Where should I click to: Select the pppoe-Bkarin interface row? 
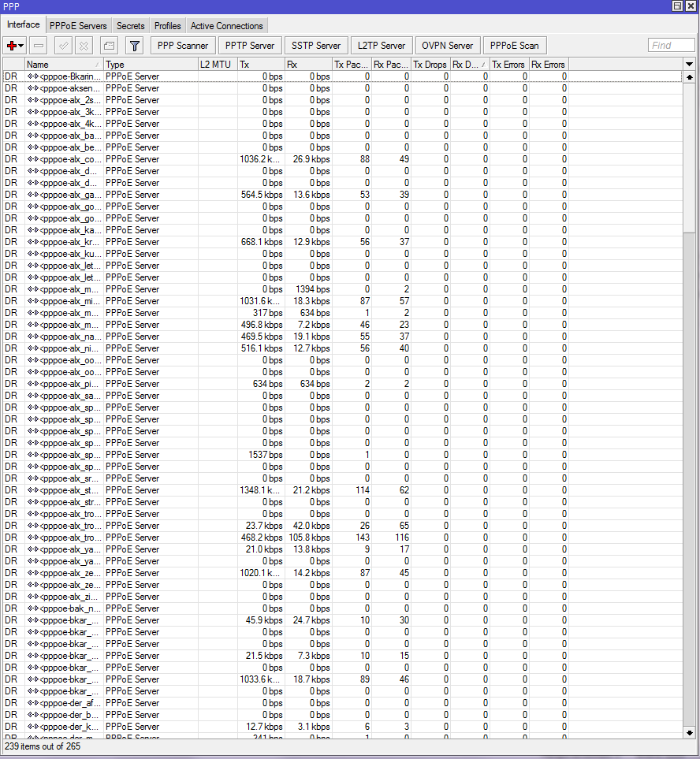[x=343, y=76]
